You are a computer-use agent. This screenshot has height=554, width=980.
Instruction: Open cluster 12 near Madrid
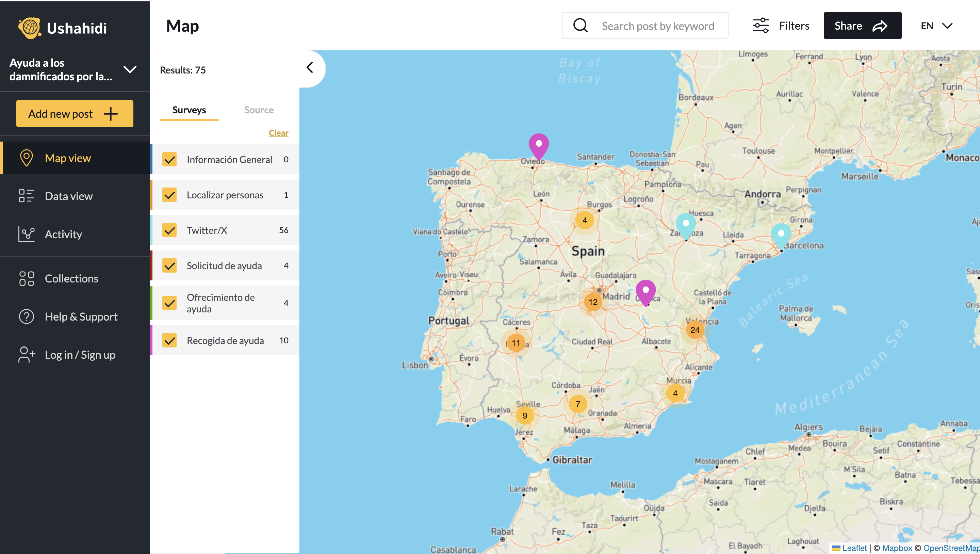[593, 302]
